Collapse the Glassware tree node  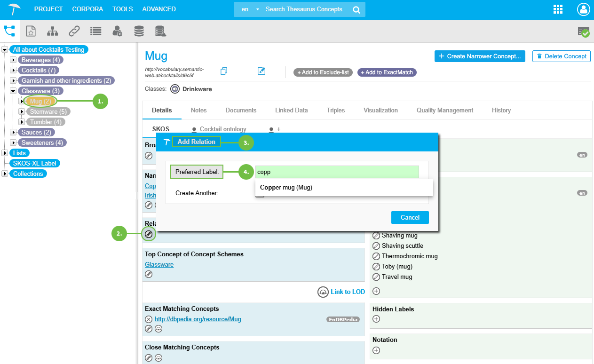click(x=13, y=91)
